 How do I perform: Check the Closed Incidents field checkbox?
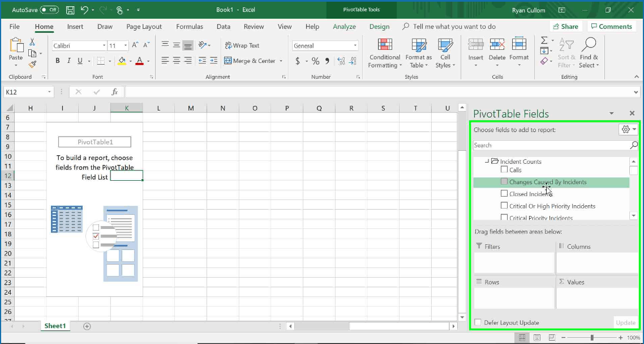(x=504, y=193)
